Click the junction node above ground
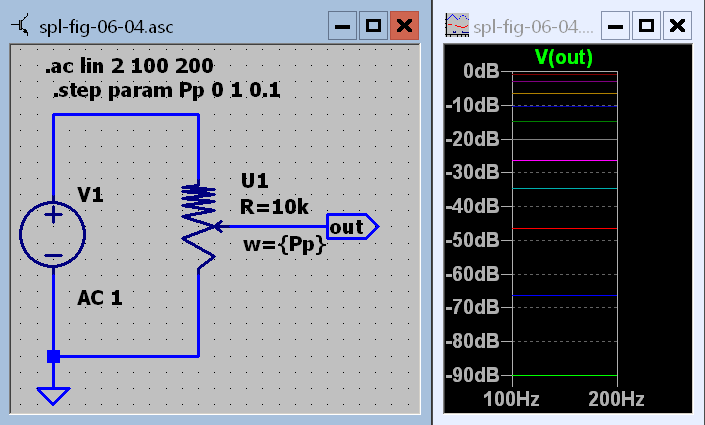Image resolution: width=705 pixels, height=425 pixels. tap(53, 356)
